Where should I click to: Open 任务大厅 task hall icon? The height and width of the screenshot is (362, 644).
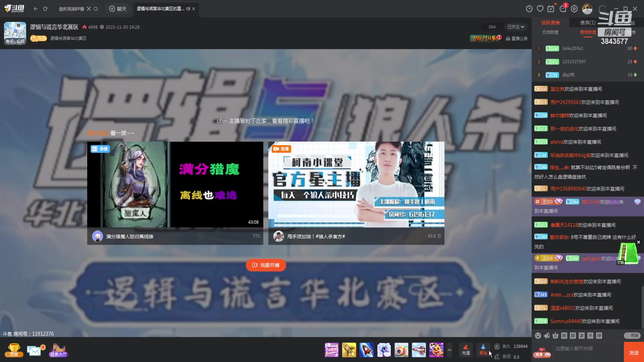point(58,350)
